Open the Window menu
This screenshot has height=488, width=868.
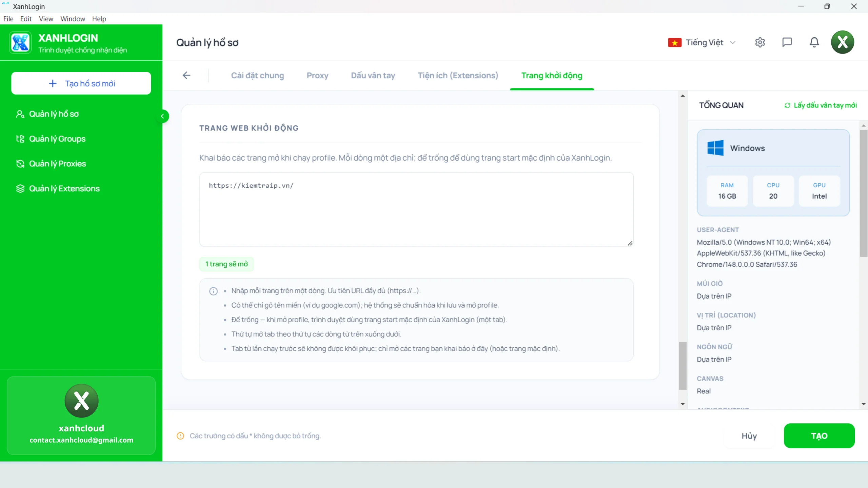coord(73,19)
